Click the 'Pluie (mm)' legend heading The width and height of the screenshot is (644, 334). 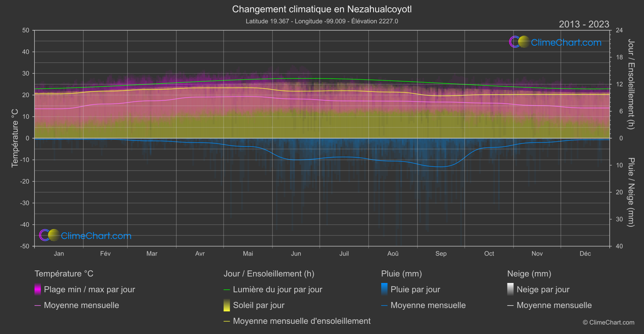pos(401,274)
